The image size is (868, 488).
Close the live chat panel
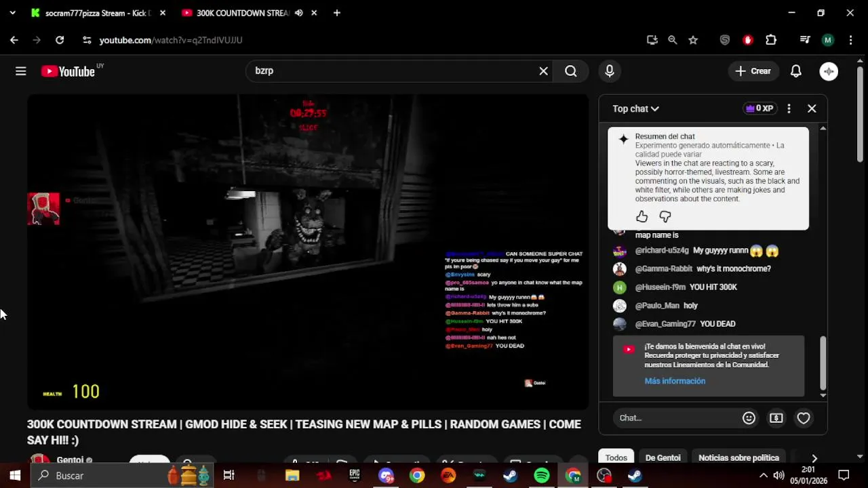click(812, 108)
